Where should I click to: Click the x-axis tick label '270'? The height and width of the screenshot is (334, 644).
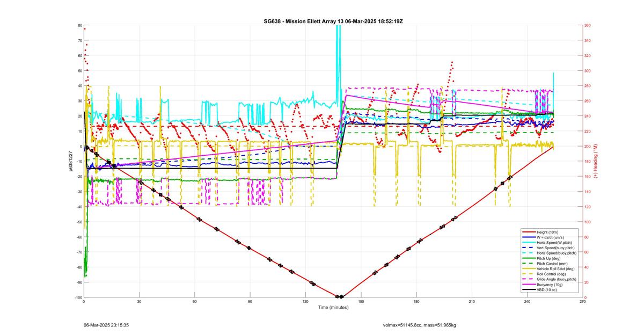click(583, 302)
